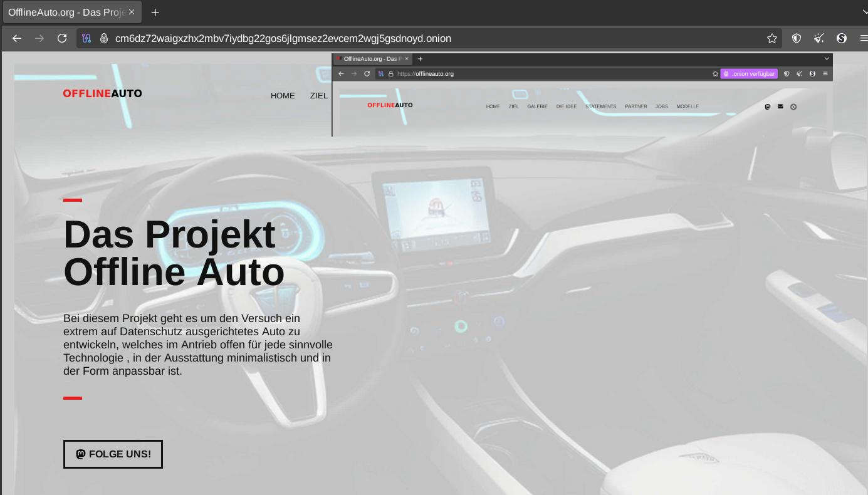The image size is (868, 495).
Task: Click OFFLINEAUTO logo in inset window
Action: point(390,105)
